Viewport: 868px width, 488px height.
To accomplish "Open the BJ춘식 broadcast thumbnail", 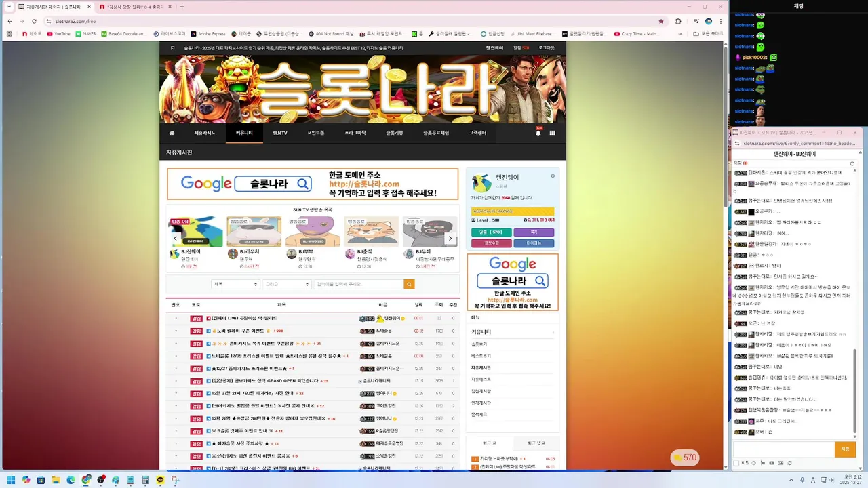I will pos(371,231).
